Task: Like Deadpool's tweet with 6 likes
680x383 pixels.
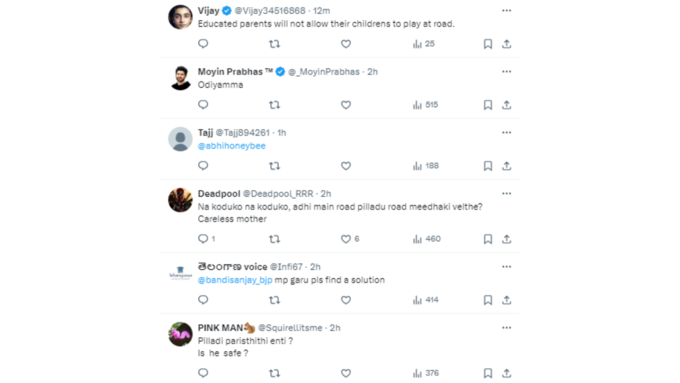Action: 350,239
